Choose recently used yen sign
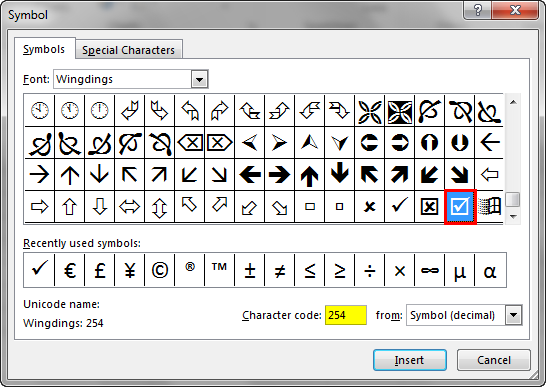Viewport: 546px width, 387px height. (129, 270)
